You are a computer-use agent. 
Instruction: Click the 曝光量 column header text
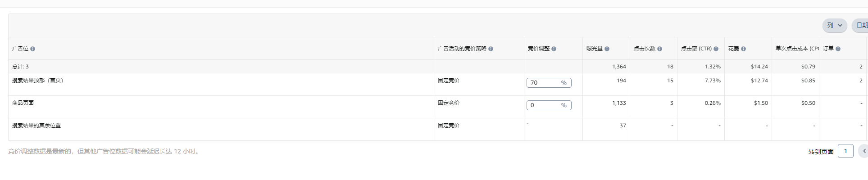[x=595, y=49]
